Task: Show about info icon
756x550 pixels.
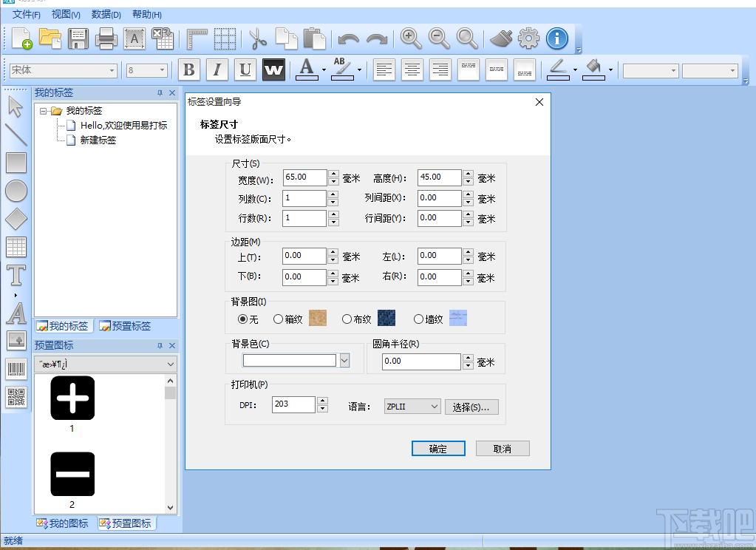Action: 557,38
